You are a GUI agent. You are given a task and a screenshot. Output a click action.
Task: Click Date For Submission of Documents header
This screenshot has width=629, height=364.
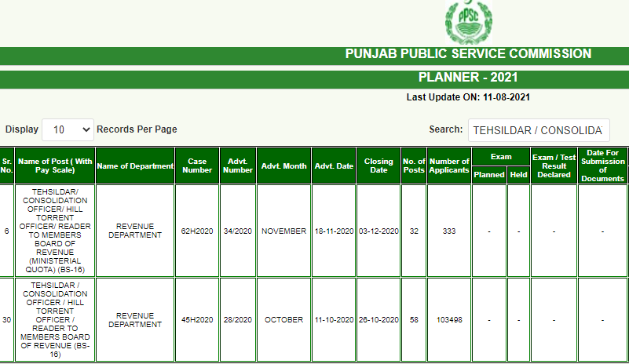[x=602, y=166]
